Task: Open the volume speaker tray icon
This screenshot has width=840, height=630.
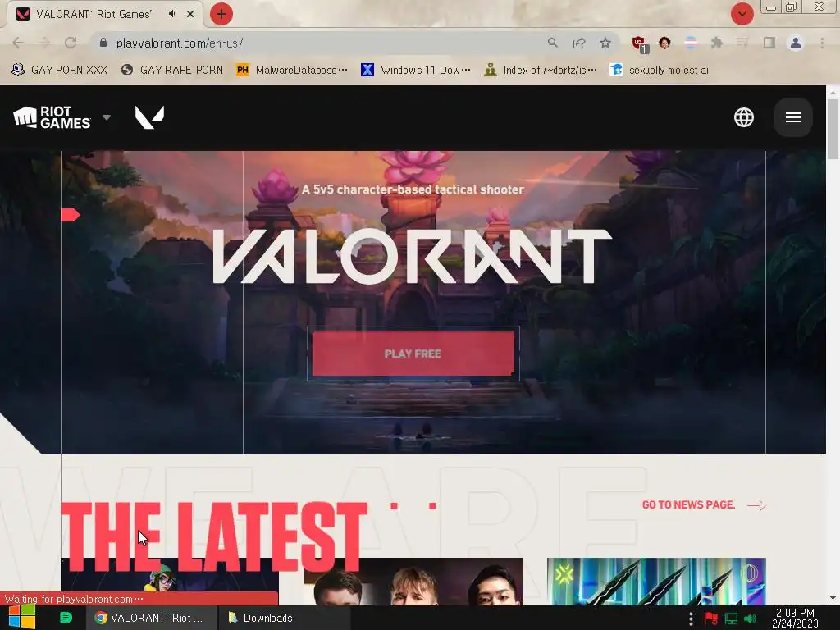Action: 750,619
